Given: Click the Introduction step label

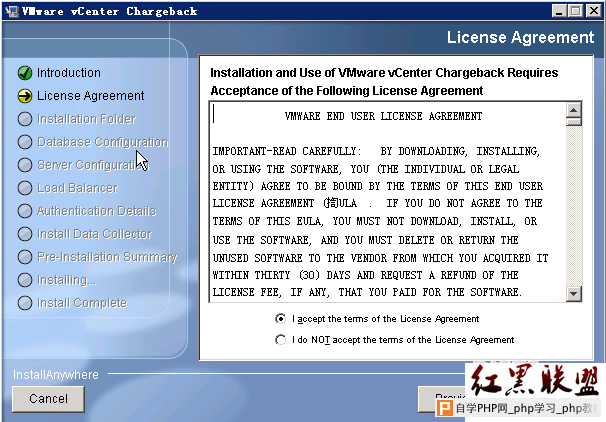Looking at the screenshot, I should click(x=69, y=73).
